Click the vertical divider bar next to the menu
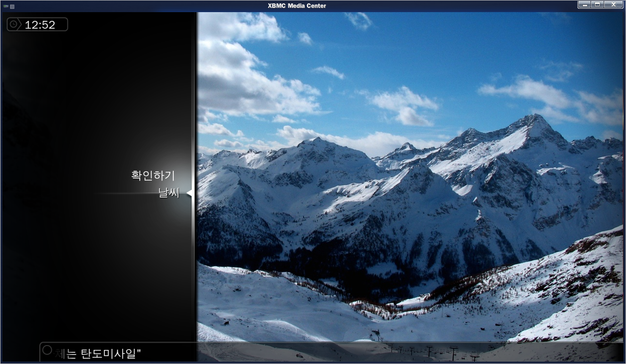This screenshot has height=364, width=626. pos(196,187)
